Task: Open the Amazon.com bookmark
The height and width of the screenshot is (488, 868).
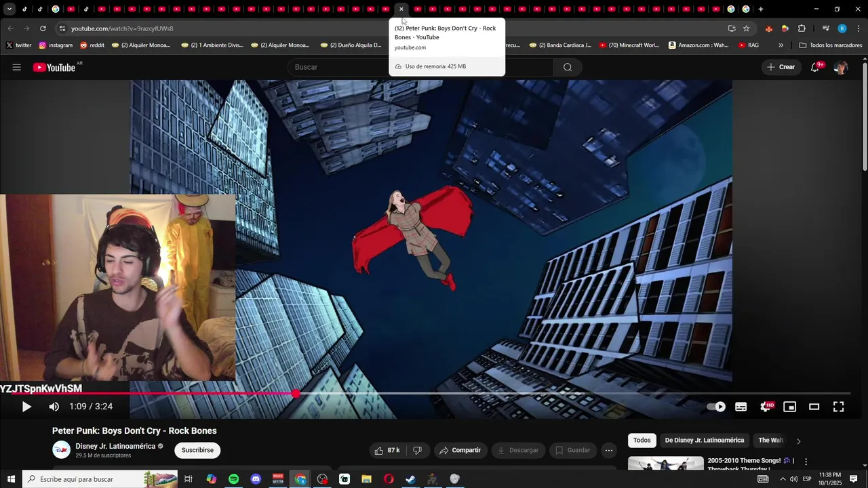Action: [698, 45]
